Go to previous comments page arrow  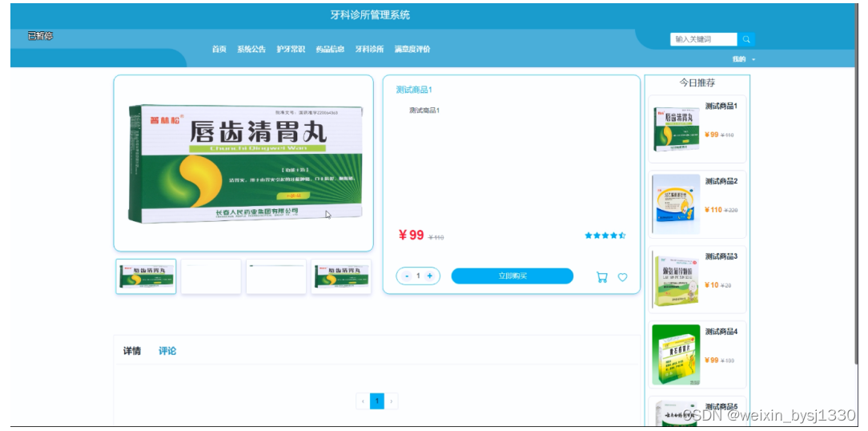363,401
